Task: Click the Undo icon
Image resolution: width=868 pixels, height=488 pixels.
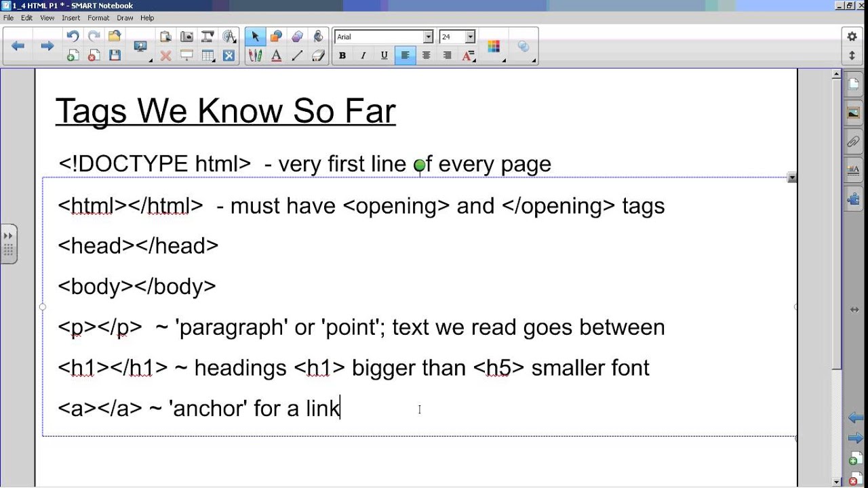Action: (x=73, y=37)
